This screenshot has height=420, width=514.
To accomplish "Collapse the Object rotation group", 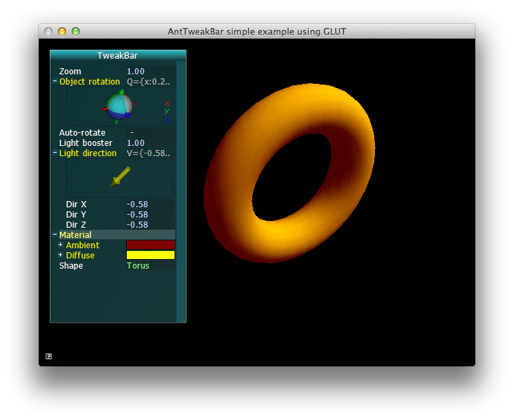I will coord(55,81).
